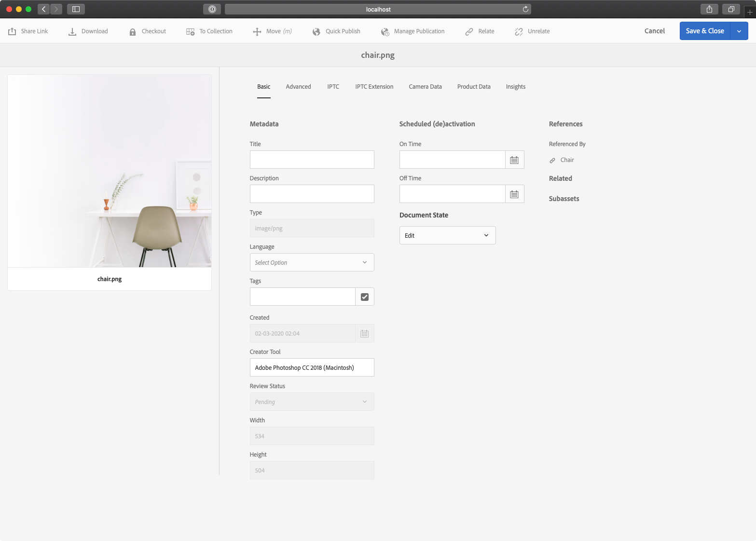Viewport: 756px width, 541px height.
Task: Click the Share Link label
Action: [34, 31]
